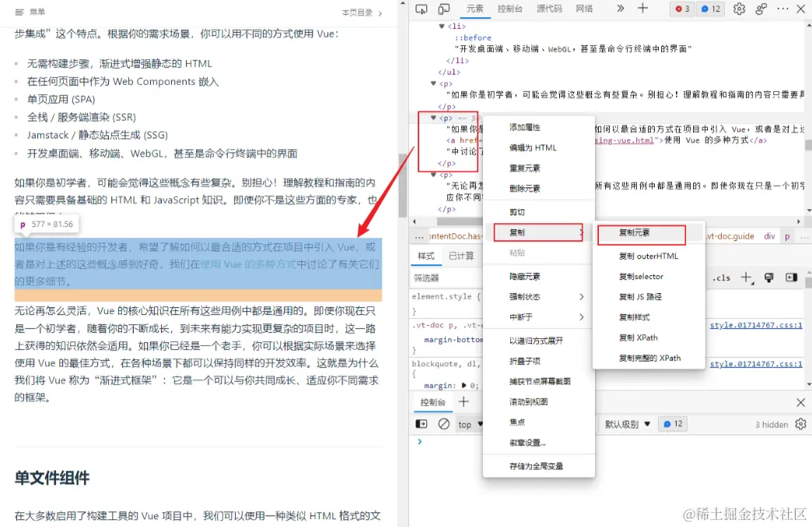Collapse the selected p node triangle
Image resolution: width=812 pixels, height=527 pixels.
pyautogui.click(x=433, y=118)
